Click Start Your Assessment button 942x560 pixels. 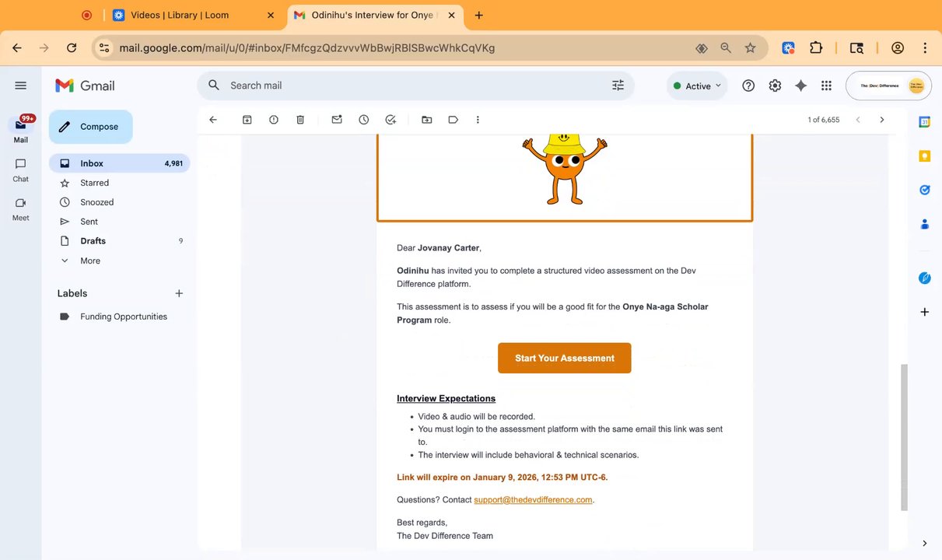point(565,358)
